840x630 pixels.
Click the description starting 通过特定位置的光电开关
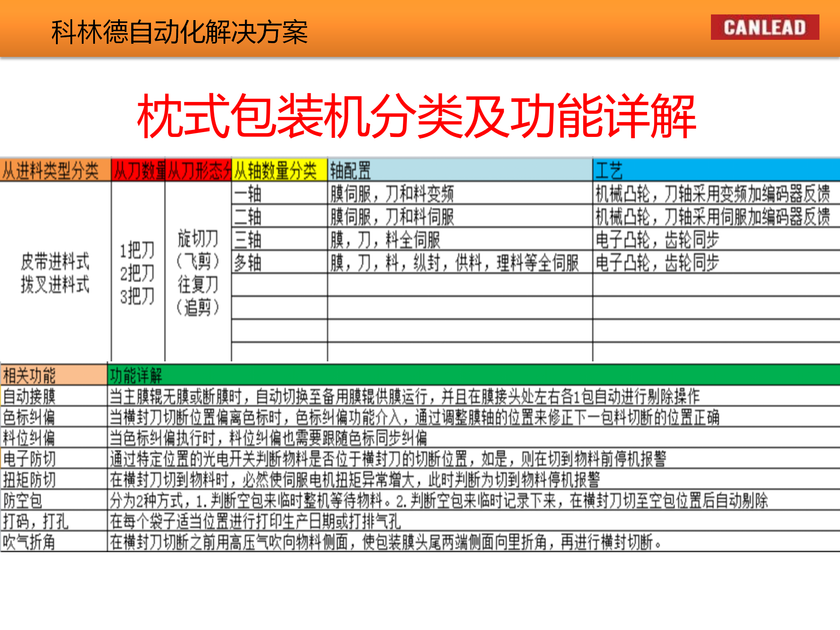pos(474,458)
